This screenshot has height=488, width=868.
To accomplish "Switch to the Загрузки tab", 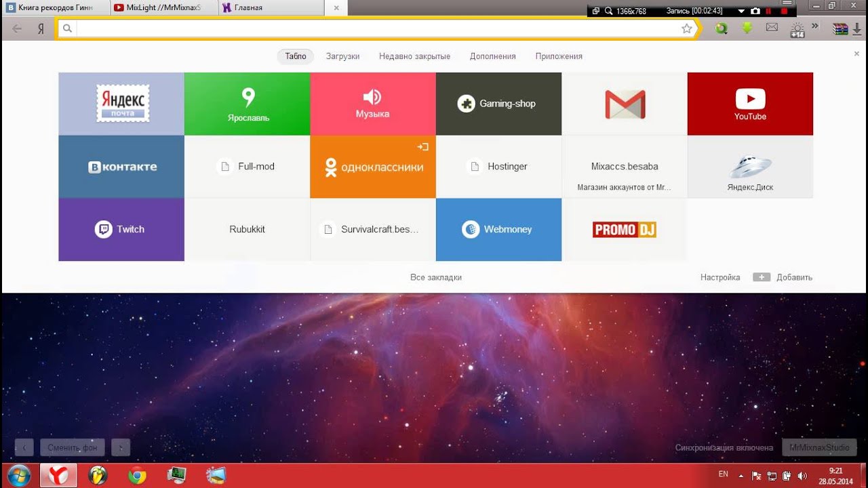I will 342,56.
